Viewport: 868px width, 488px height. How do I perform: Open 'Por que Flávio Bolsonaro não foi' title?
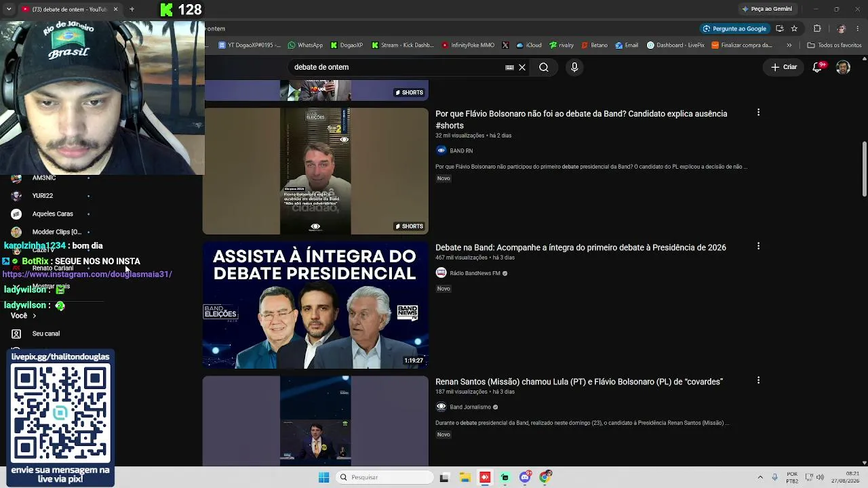(581, 119)
